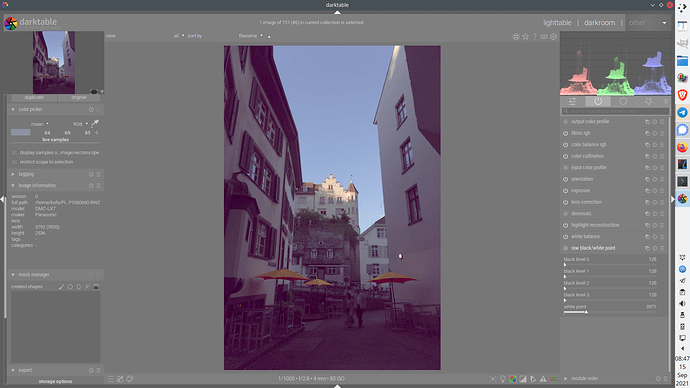Viewport: 690px width, 388px height.
Task: Open quick presets menu in bottom bar
Action: point(110,379)
